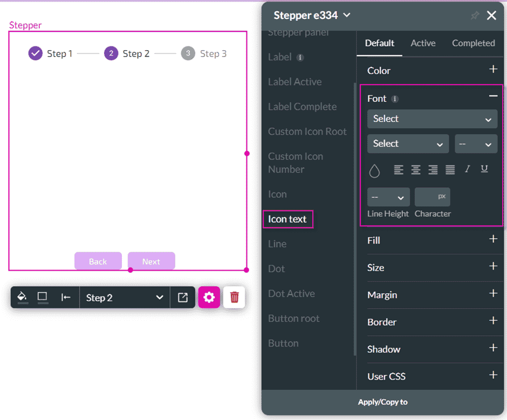Viewport: 507px width, 420px height.
Task: Apply justified text alignment in the Font section
Action: tap(450, 170)
